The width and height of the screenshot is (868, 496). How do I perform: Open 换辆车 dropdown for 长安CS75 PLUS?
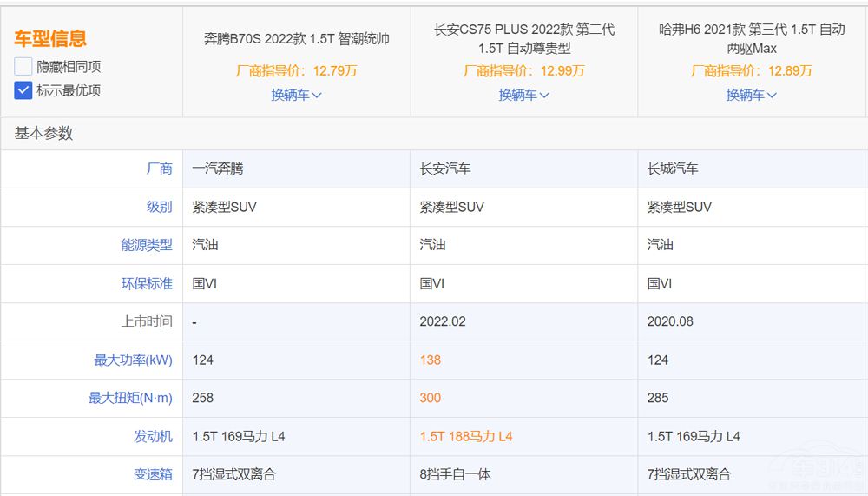tap(523, 95)
